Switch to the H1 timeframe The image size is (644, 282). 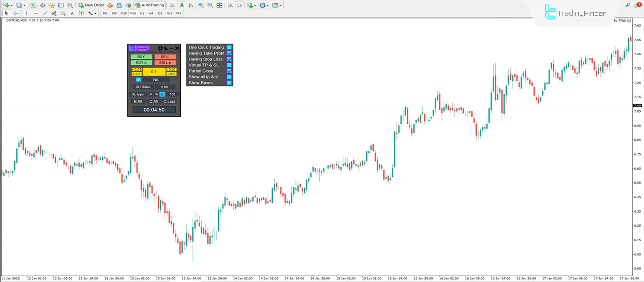pos(142,13)
